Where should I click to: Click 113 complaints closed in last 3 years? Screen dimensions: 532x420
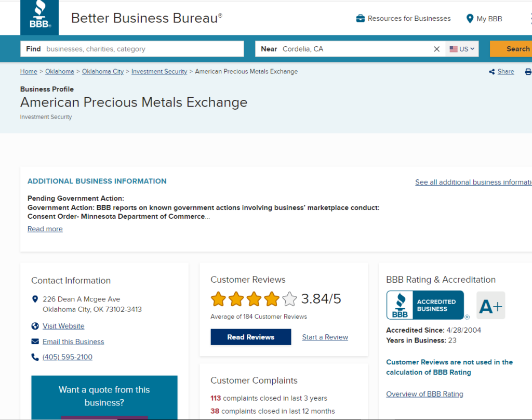click(x=269, y=398)
